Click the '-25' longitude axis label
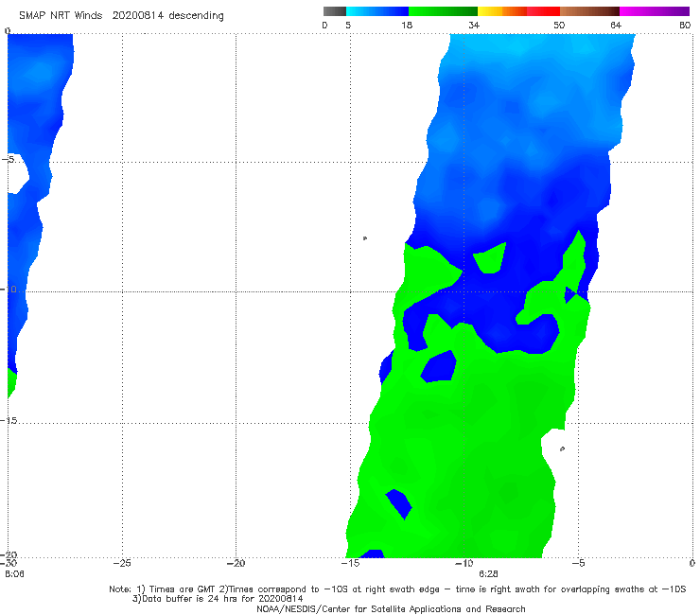The width and height of the screenshot is (700, 615). [x=122, y=563]
